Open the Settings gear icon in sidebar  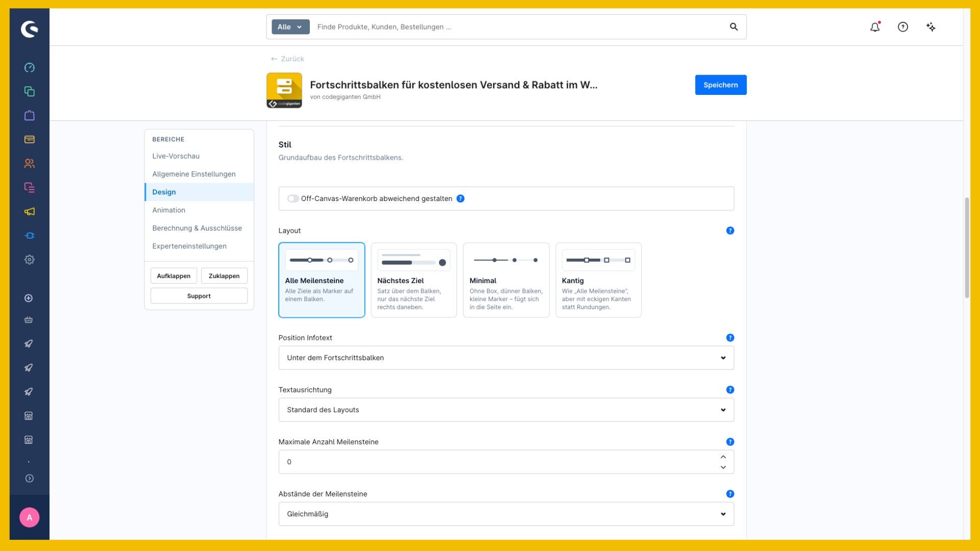30,259
